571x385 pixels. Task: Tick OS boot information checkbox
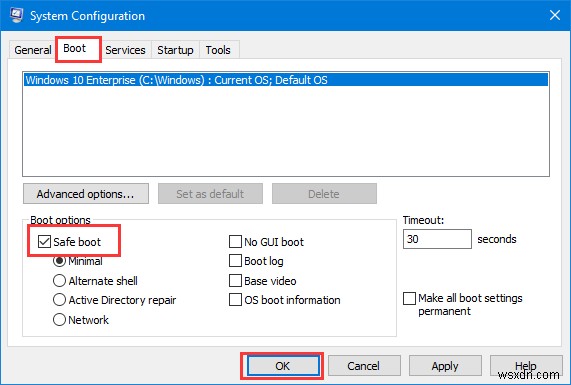click(235, 300)
